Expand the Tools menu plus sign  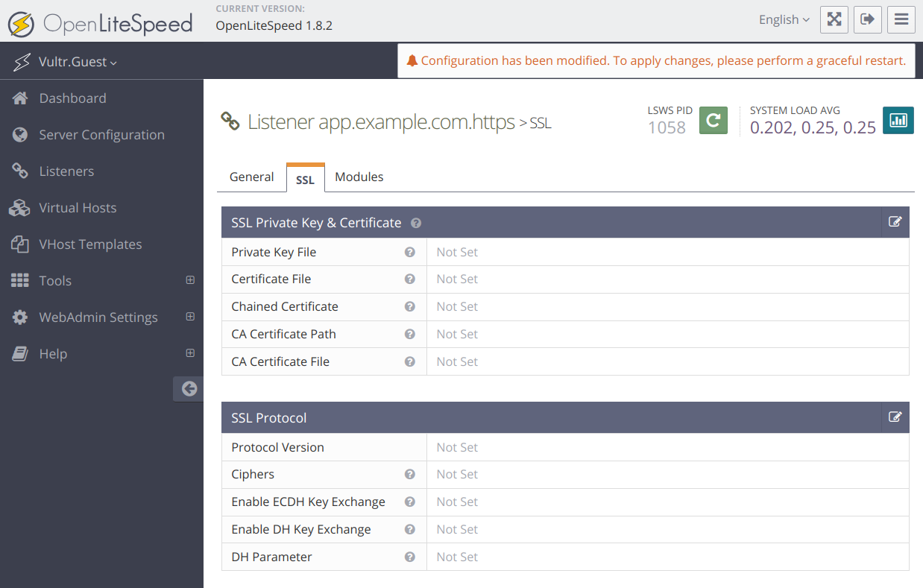(x=190, y=280)
